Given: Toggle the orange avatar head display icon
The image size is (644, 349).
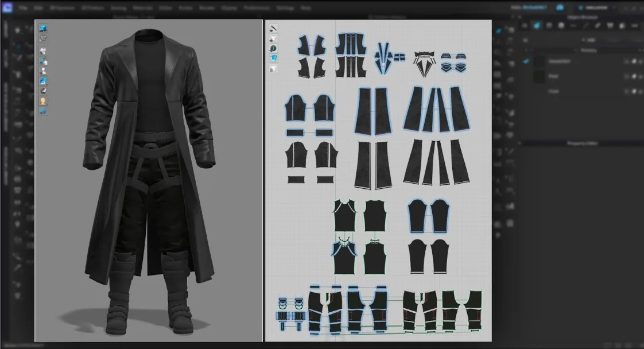Looking at the screenshot, I should pyautogui.click(x=43, y=101).
